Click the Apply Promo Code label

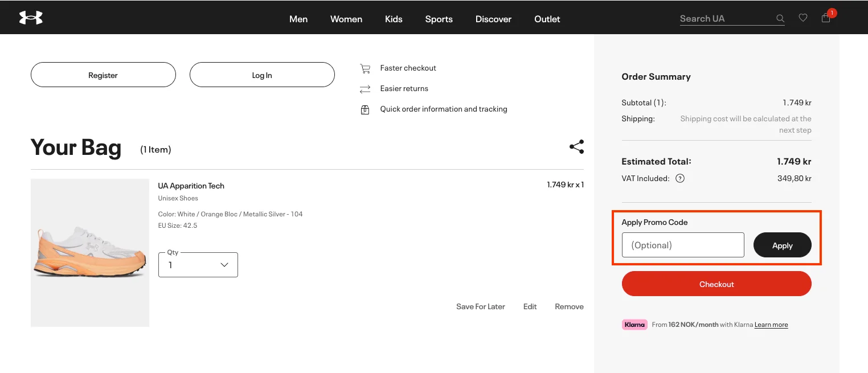coord(655,222)
